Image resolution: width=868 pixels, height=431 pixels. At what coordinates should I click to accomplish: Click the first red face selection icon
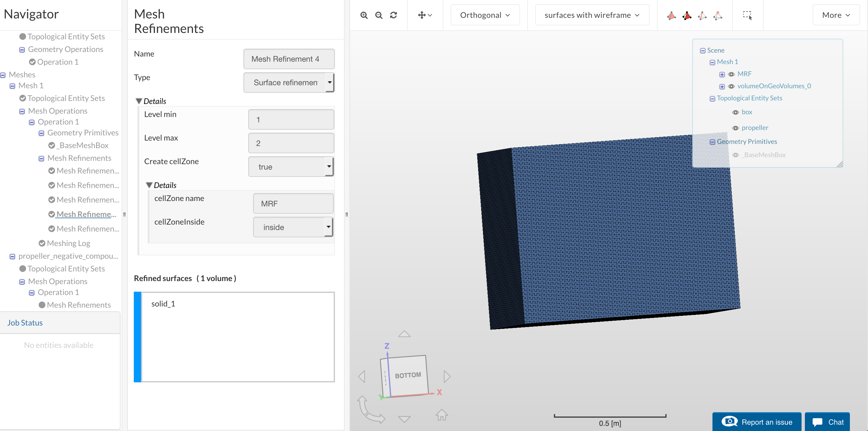(x=671, y=15)
